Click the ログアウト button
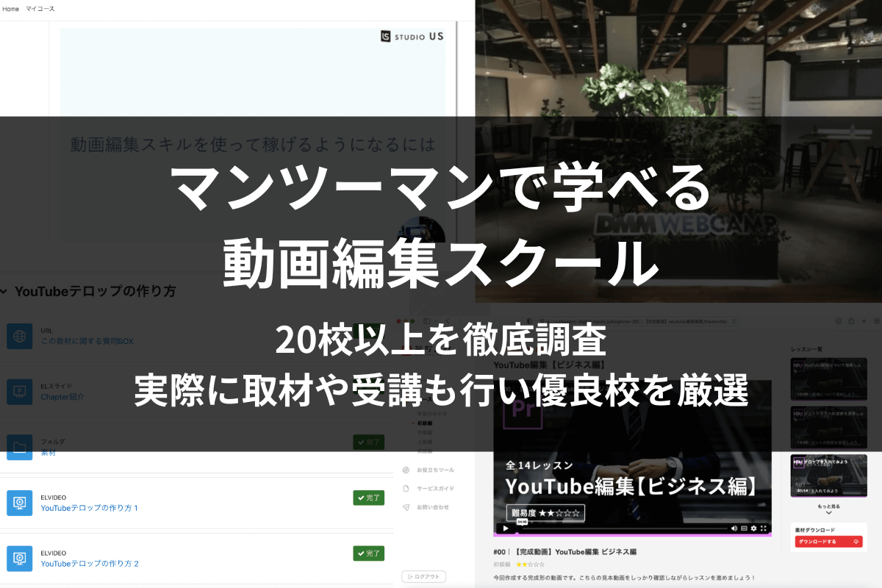Viewport: 882px width, 588px height. (424, 577)
